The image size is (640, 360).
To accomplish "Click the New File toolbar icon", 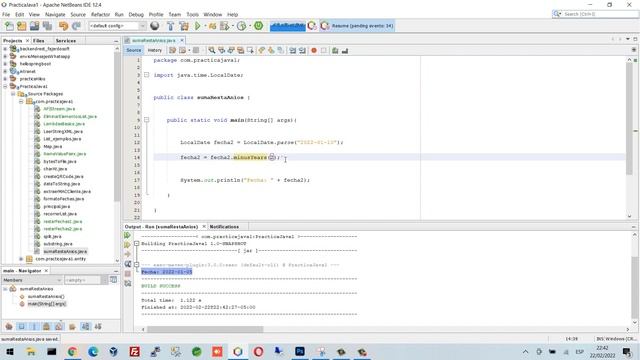I will [9, 26].
